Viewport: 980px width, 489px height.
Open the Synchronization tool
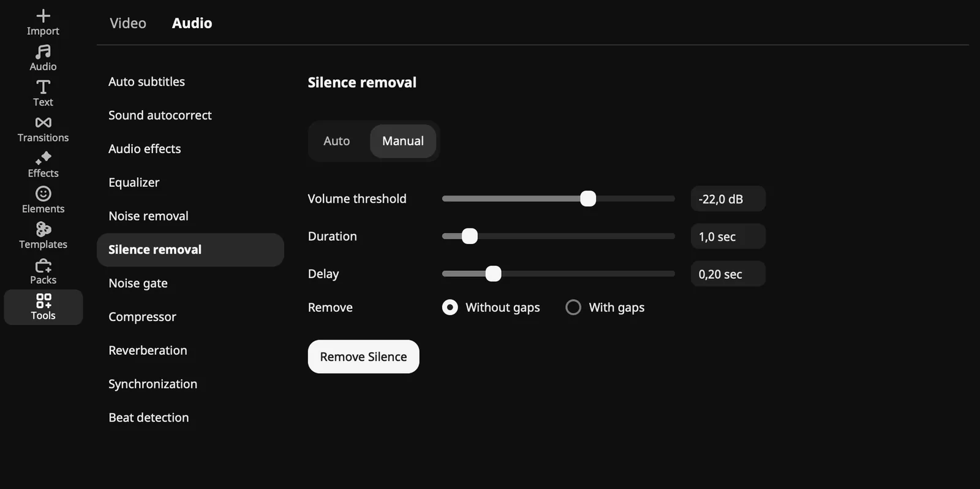pos(153,384)
